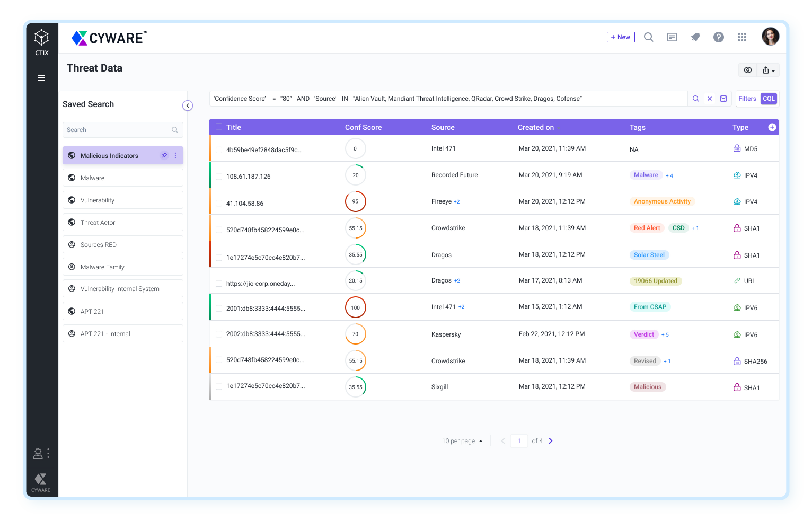Click the New button
This screenshot has height=520, width=812.
point(621,37)
